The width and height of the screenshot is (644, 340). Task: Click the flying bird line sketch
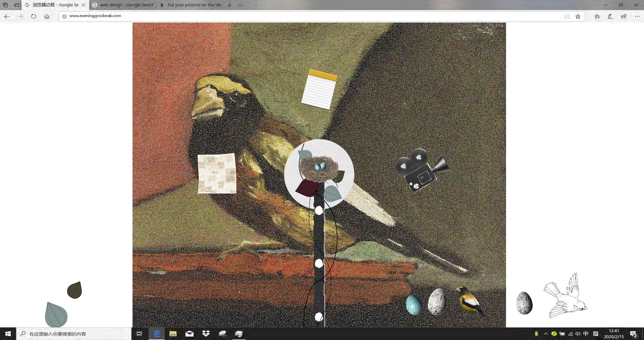click(566, 296)
